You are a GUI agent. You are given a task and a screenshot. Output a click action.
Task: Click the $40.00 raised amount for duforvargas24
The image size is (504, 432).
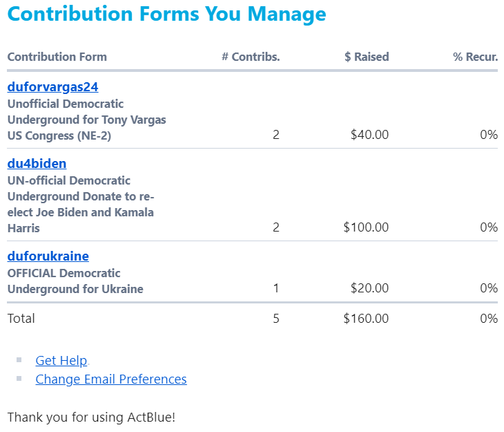click(369, 135)
